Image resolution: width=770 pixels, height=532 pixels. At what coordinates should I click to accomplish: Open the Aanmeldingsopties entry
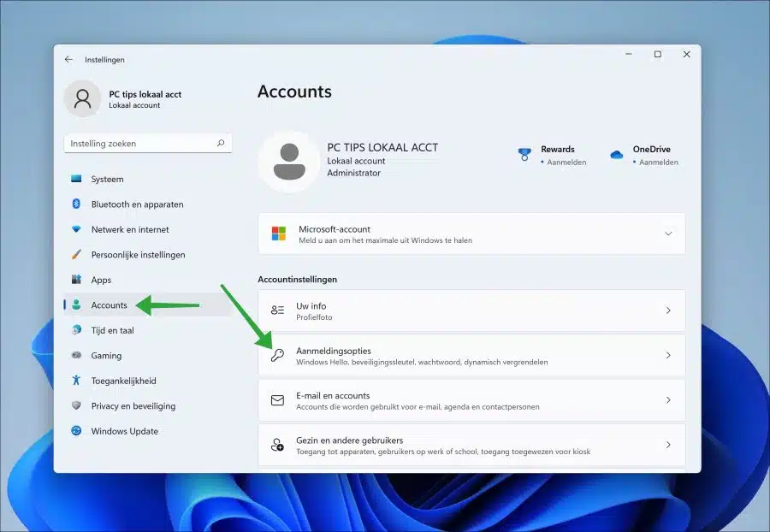(471, 355)
